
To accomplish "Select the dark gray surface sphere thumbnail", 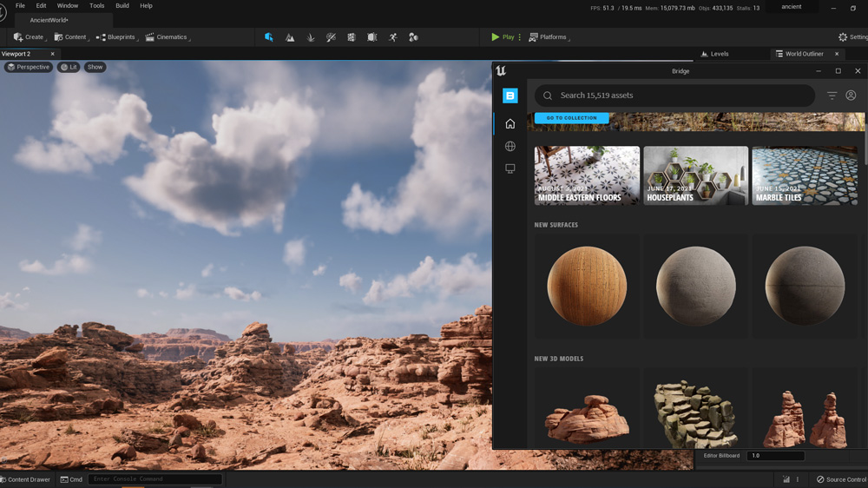I will (805, 286).
